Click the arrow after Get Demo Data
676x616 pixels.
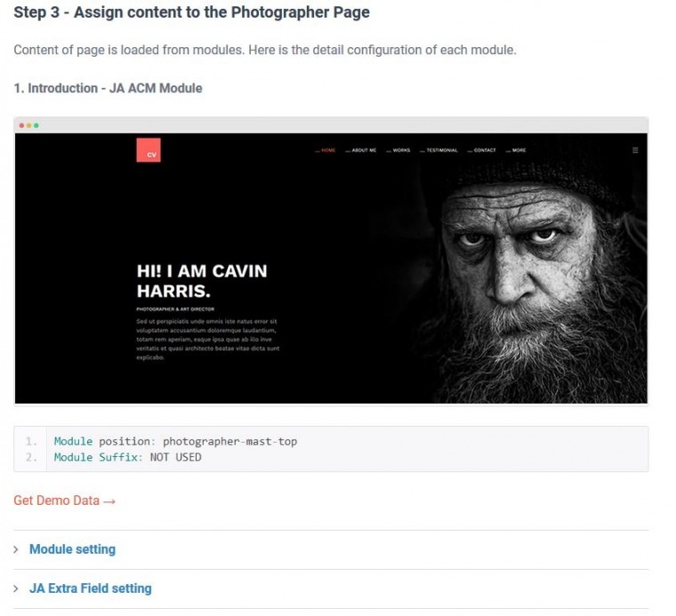[109, 501]
